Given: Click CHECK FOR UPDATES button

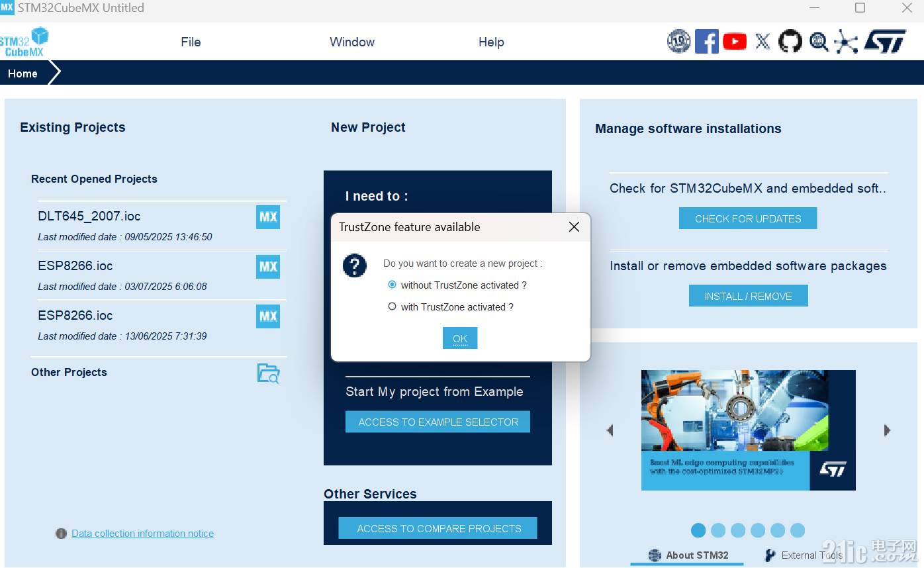Looking at the screenshot, I should [x=748, y=218].
